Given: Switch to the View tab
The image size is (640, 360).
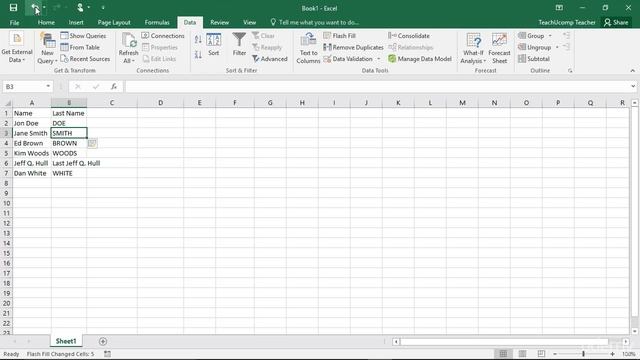Looking at the screenshot, I should click(249, 22).
